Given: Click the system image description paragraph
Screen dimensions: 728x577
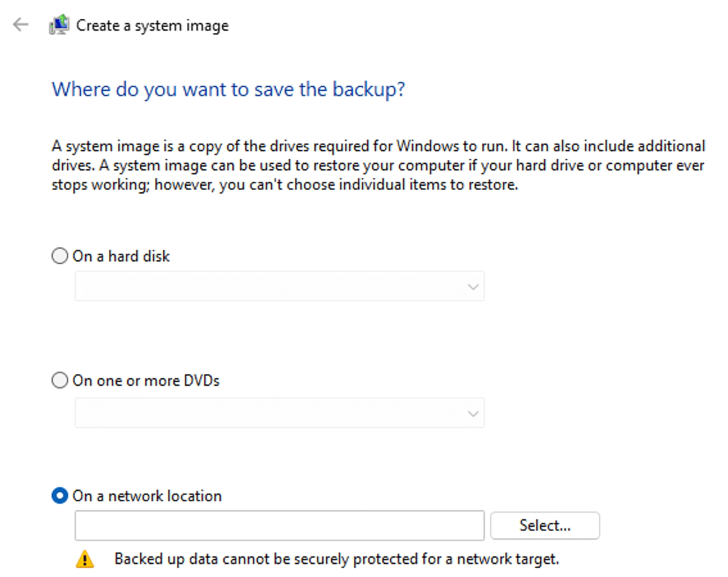Looking at the screenshot, I should (x=378, y=165).
